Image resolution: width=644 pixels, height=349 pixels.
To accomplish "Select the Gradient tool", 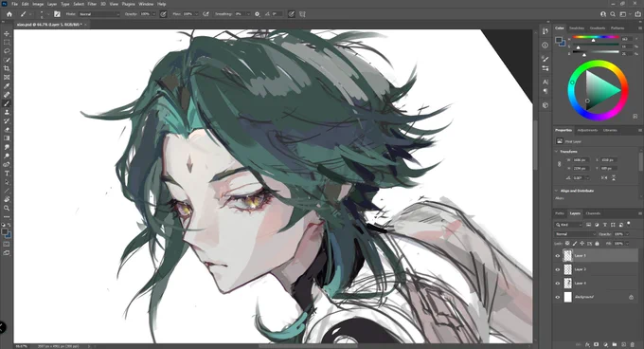I will pyautogui.click(x=7, y=138).
